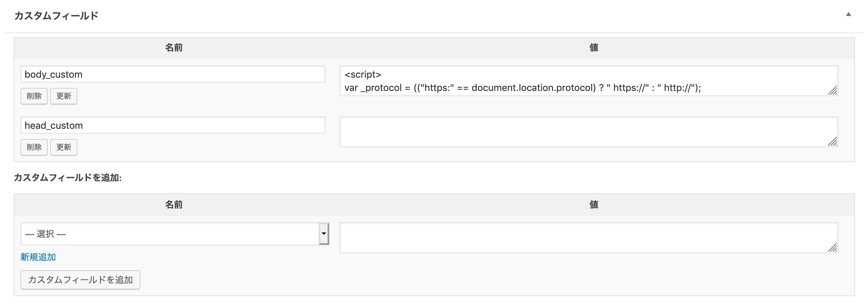Click the 新規追加 link

[x=38, y=257]
